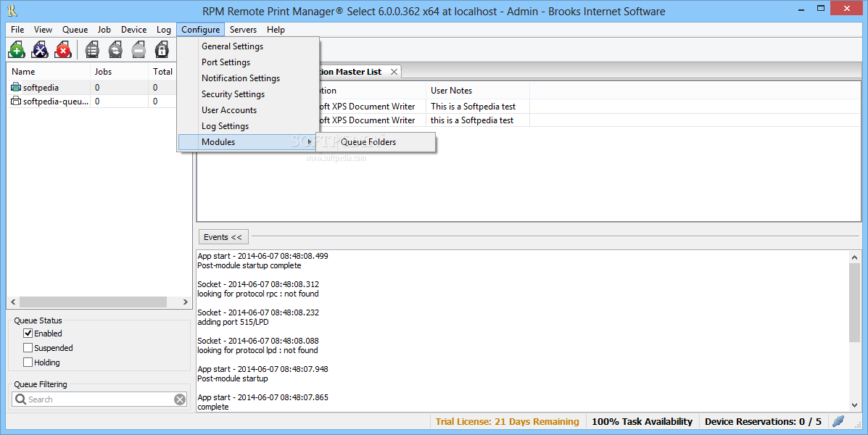Viewport: 868px width, 435px height.
Task: Click the printer icon beside softpedia queue
Action: point(16,88)
